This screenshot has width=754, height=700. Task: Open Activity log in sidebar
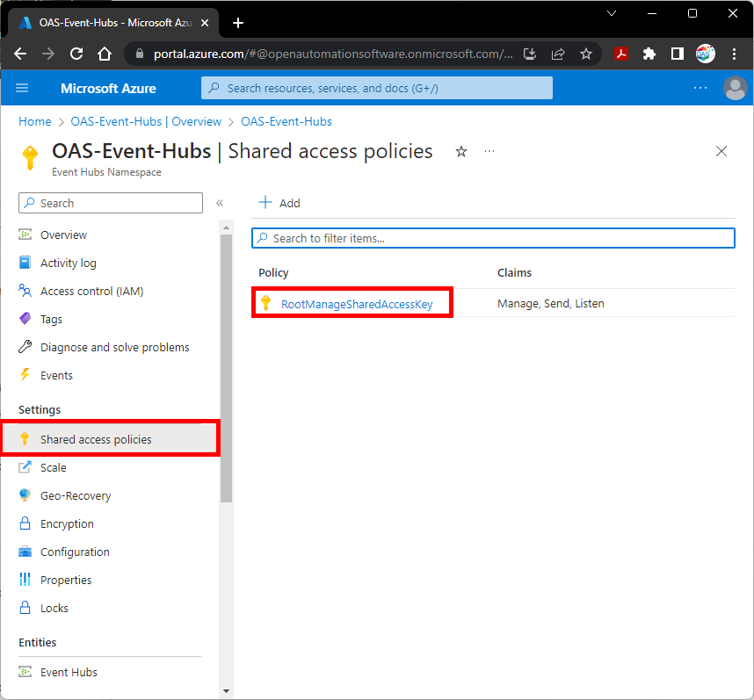click(68, 263)
